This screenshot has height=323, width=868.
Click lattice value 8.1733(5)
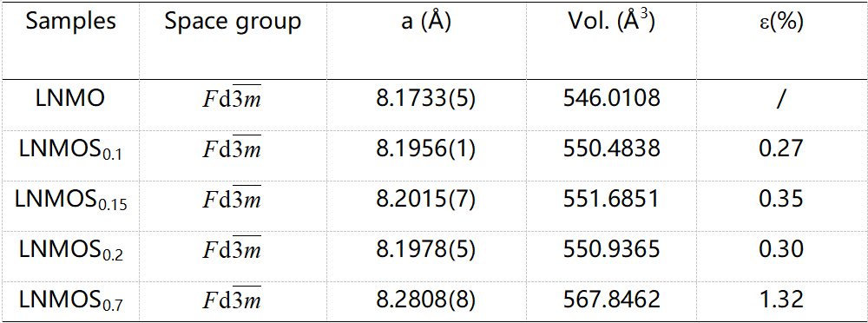click(x=425, y=99)
